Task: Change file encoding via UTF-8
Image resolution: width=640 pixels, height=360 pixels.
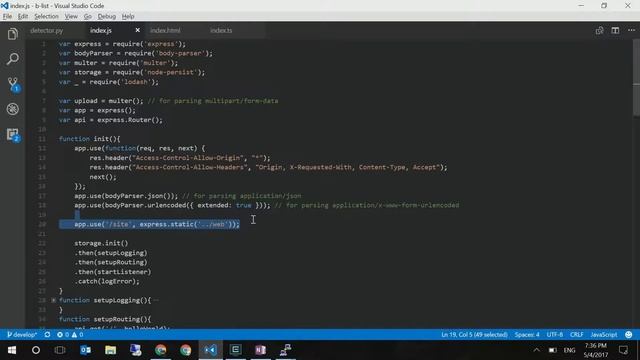Action: pos(555,335)
